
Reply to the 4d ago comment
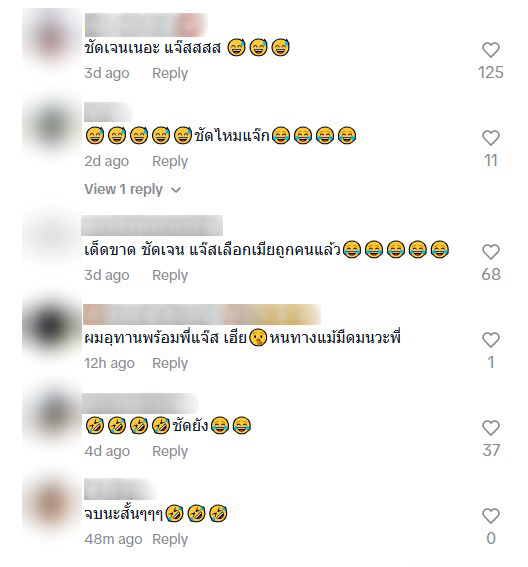point(170,451)
